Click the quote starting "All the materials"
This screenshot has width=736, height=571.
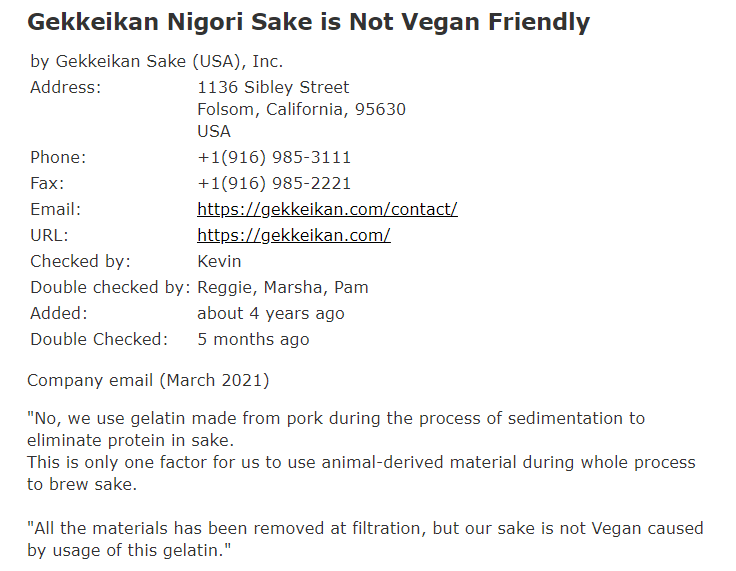point(365,528)
